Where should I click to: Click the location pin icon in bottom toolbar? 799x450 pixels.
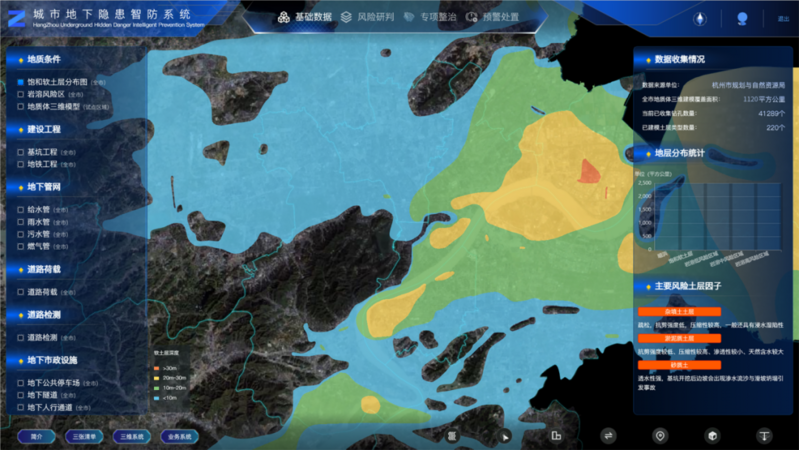[x=660, y=436]
